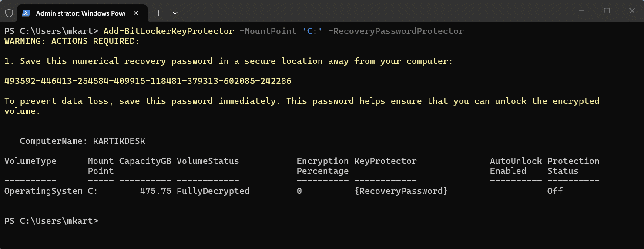Click the WARNING: ACTIONS REQUIRED line
The image size is (644, 249).
72,41
